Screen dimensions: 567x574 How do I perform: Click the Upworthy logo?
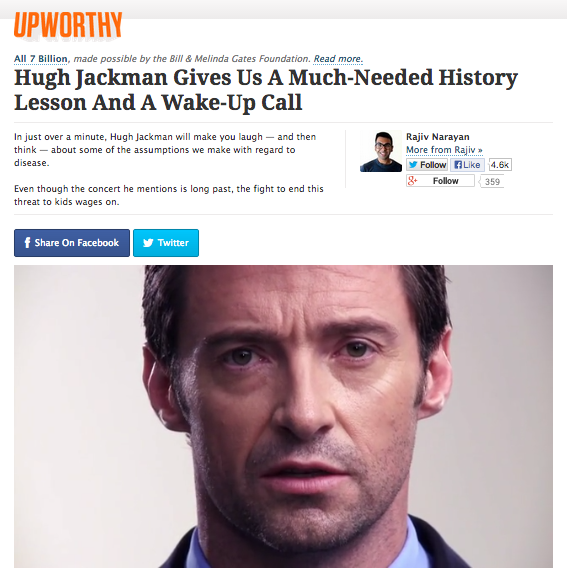pos(68,25)
